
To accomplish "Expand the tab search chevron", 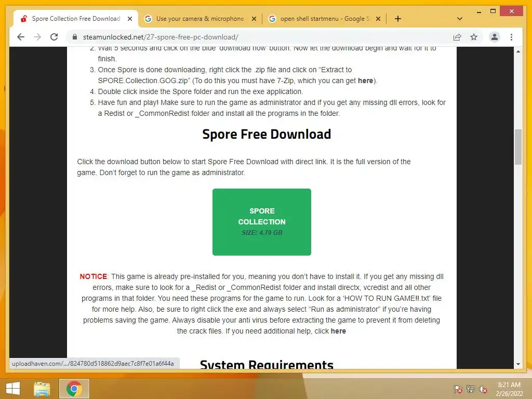I will click(460, 19).
